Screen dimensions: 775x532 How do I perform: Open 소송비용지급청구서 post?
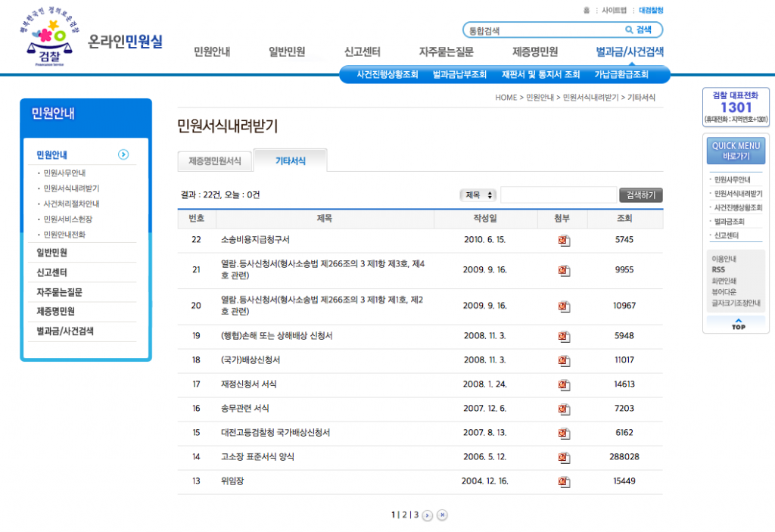point(255,239)
